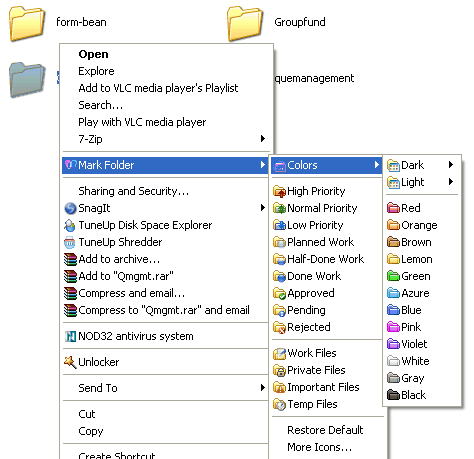The width and height of the screenshot is (474, 459).
Task: Click the NOD32 antivirus system icon
Action: (x=70, y=336)
